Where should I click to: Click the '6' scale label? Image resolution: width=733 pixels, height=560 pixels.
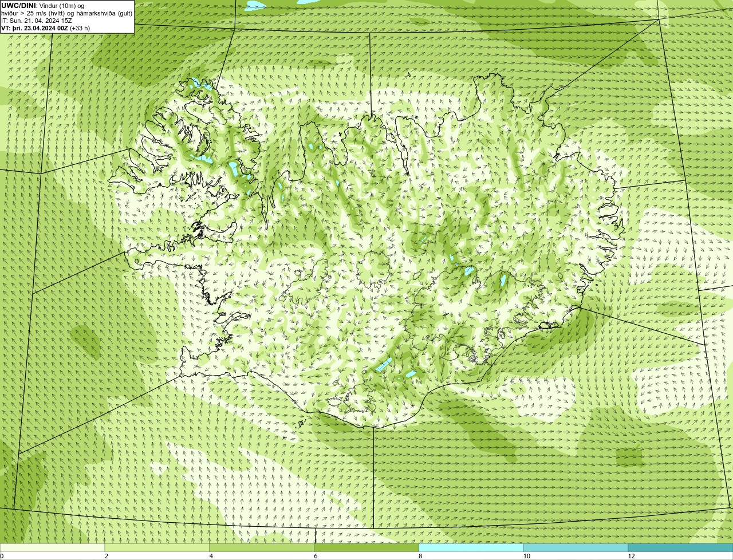click(x=316, y=556)
